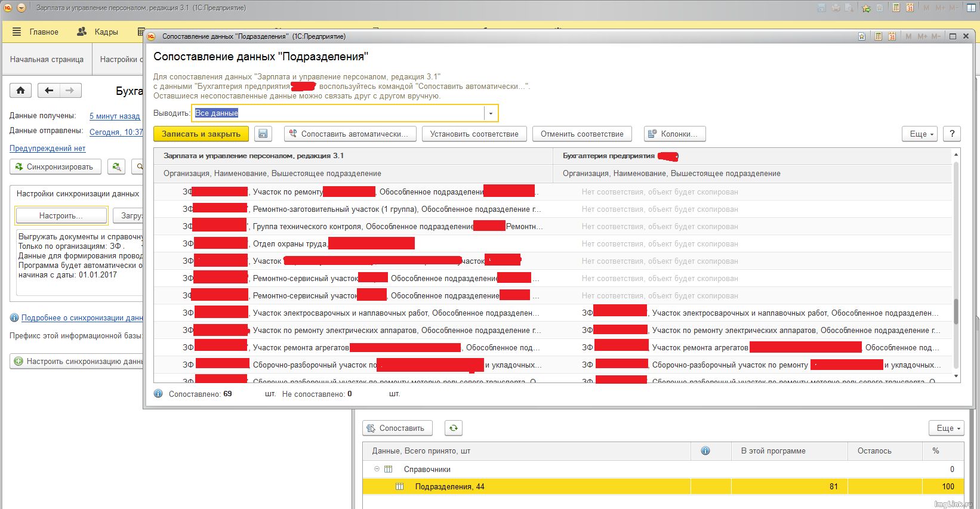Click value 81 in Подразделения row
This screenshot has width=980, height=509.
coord(833,487)
